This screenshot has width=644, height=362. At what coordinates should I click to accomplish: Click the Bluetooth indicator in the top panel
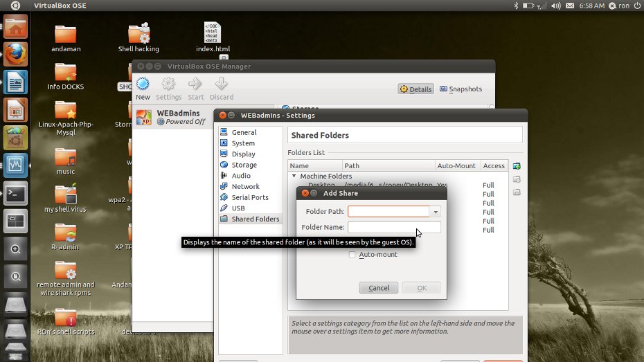[x=517, y=6]
